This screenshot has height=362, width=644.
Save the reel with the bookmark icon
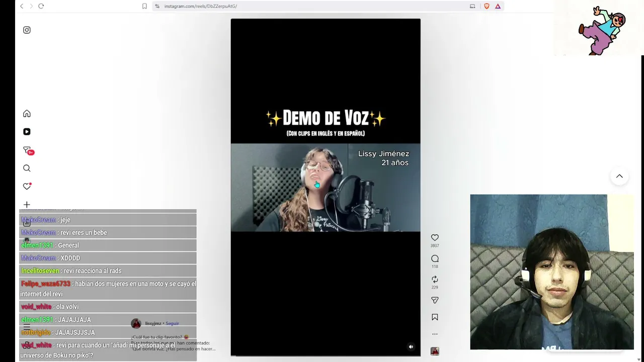pyautogui.click(x=435, y=317)
